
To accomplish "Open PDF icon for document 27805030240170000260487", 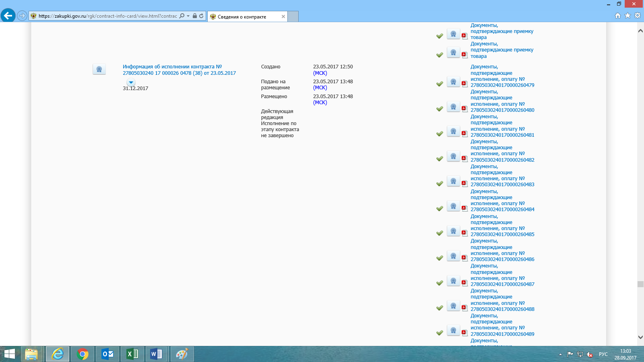I will tap(464, 283).
